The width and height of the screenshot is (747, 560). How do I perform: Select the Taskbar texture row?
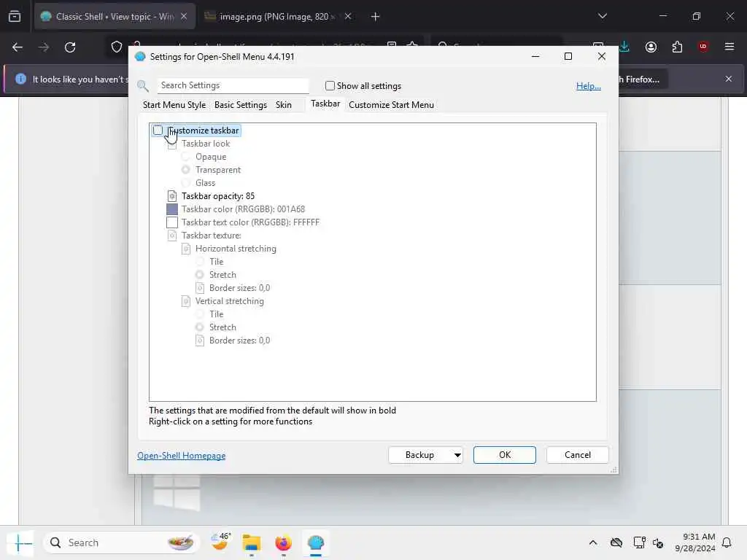click(211, 236)
